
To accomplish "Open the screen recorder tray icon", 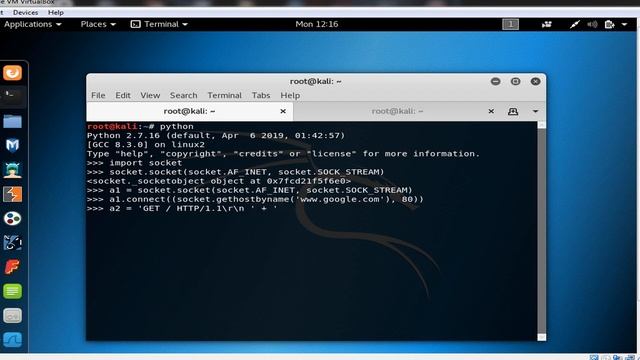I will [547, 24].
